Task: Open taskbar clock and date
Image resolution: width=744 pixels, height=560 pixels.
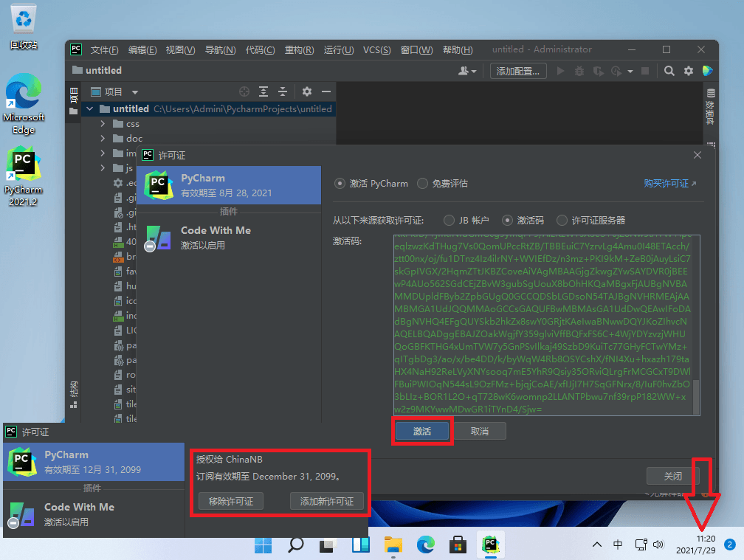Action: click(x=695, y=545)
